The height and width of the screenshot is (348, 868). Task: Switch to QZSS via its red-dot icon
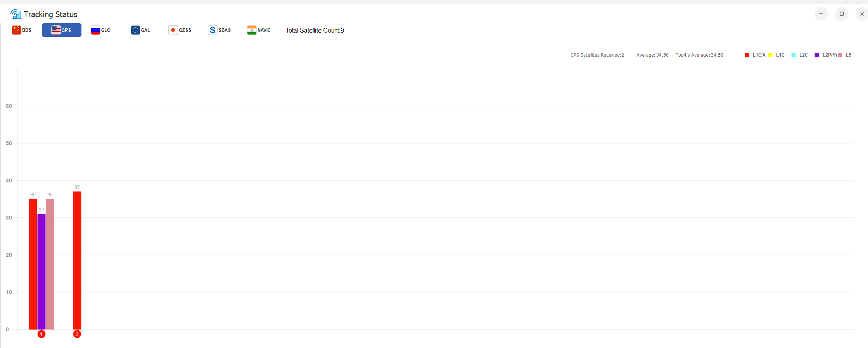(x=173, y=30)
